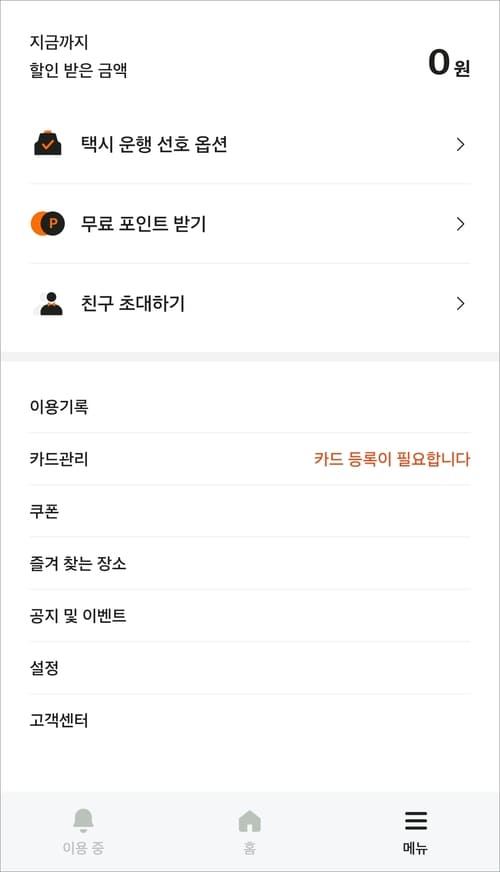Screen dimensions: 500x872
Task: Open 이용기록 usage history
Action: pyautogui.click(x=250, y=407)
